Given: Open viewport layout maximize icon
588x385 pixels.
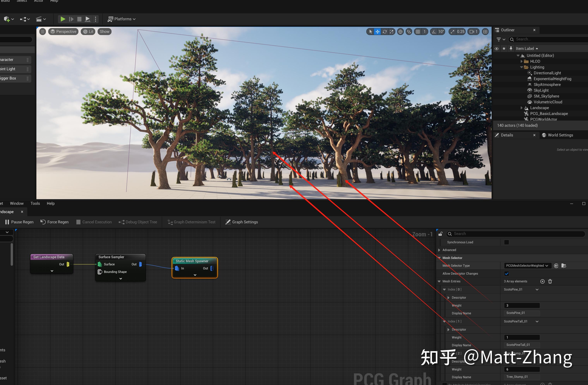Looking at the screenshot, I should [x=485, y=32].
